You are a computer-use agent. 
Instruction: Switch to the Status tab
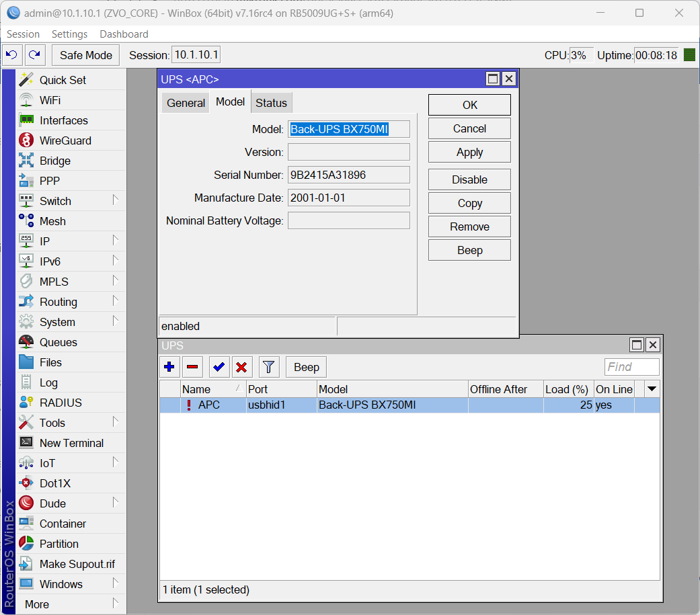271,103
